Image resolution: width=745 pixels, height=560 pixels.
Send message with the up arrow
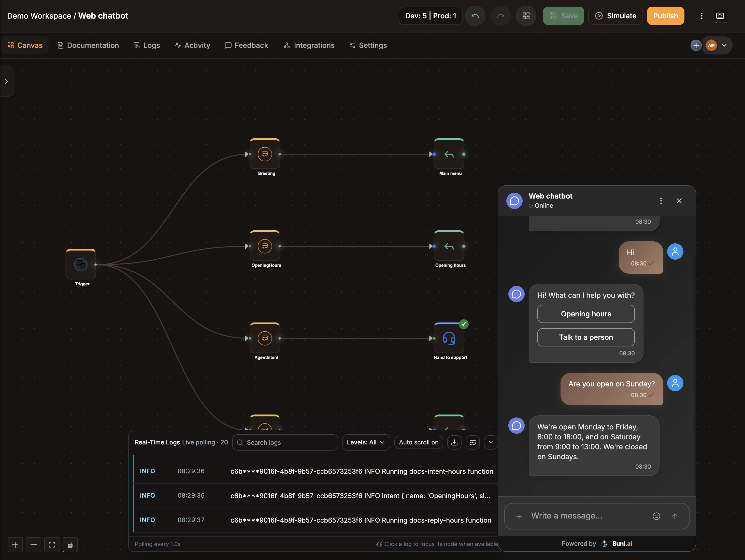click(675, 516)
